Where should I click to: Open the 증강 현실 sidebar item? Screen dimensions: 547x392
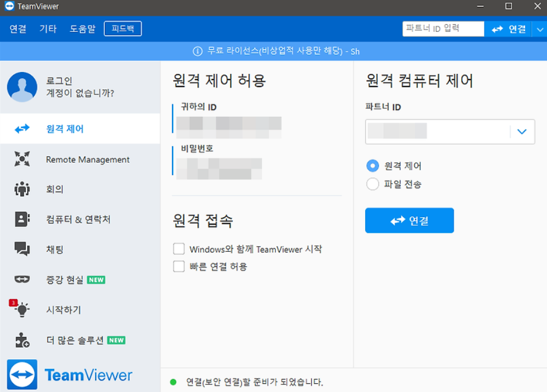coord(80,280)
